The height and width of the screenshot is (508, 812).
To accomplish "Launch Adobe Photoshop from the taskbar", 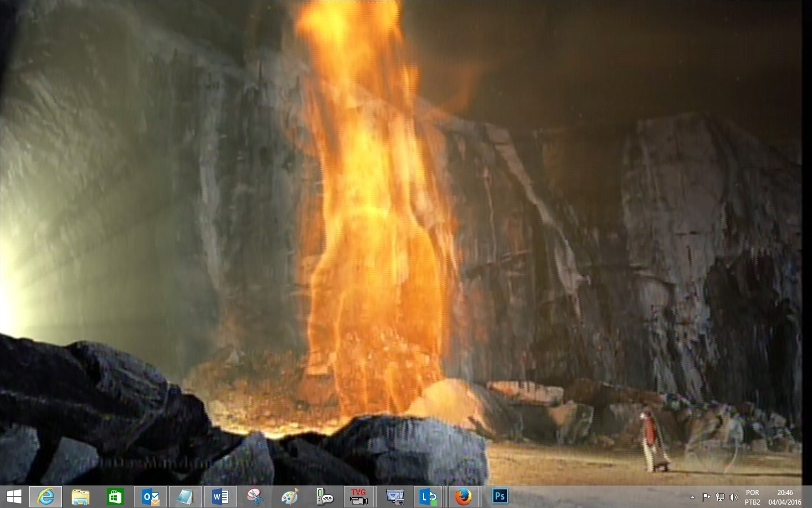I will point(500,496).
